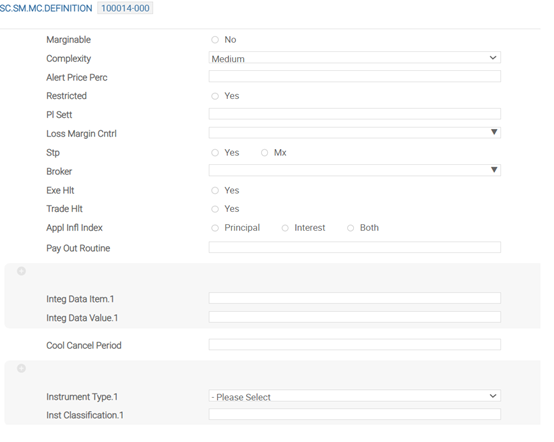
Task: Click plus icon above Instrument Type.1
Action: pos(21,369)
